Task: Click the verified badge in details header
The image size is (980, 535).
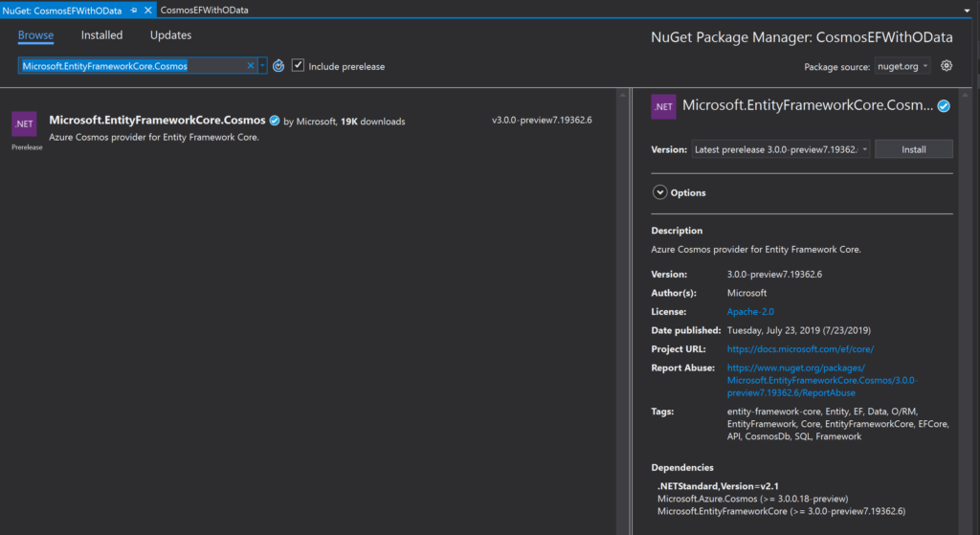Action: tap(944, 106)
